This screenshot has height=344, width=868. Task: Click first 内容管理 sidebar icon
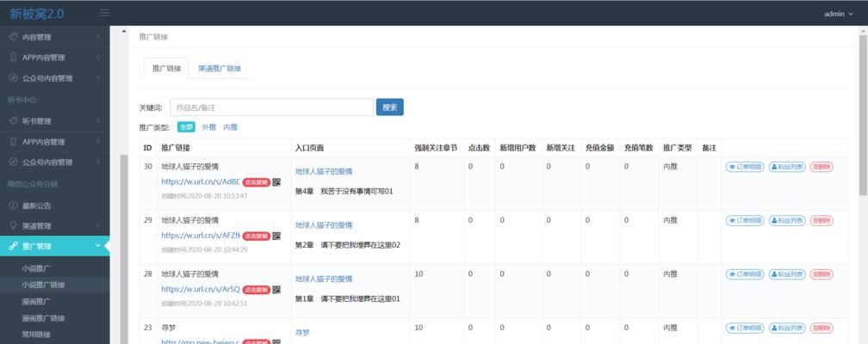tap(13, 37)
